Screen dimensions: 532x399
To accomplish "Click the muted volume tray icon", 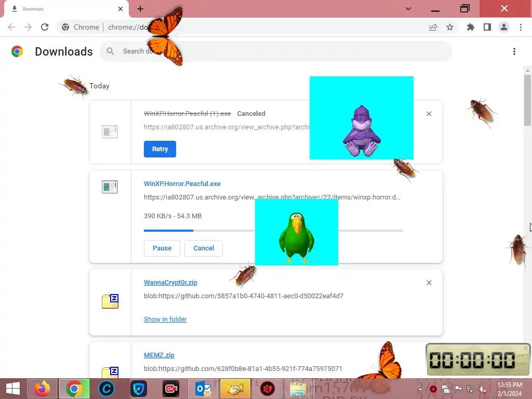I will point(483,389).
